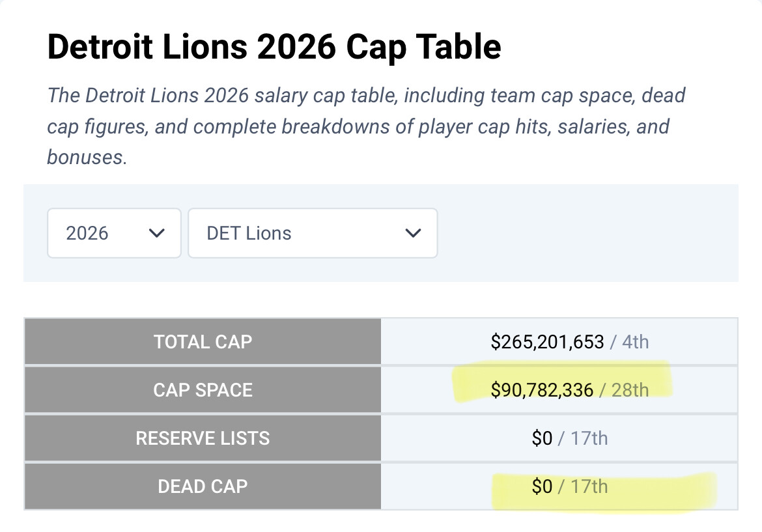Click the italic cap table description text

(365, 126)
